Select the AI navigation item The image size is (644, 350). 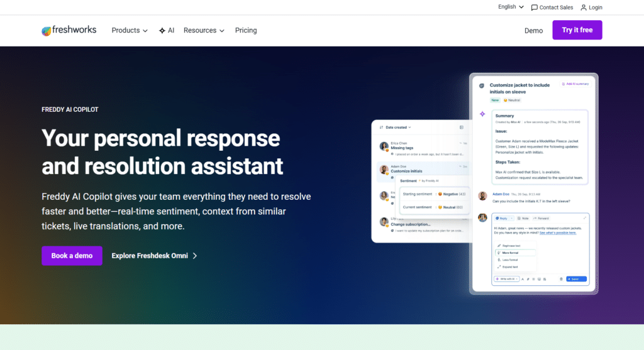click(x=167, y=30)
